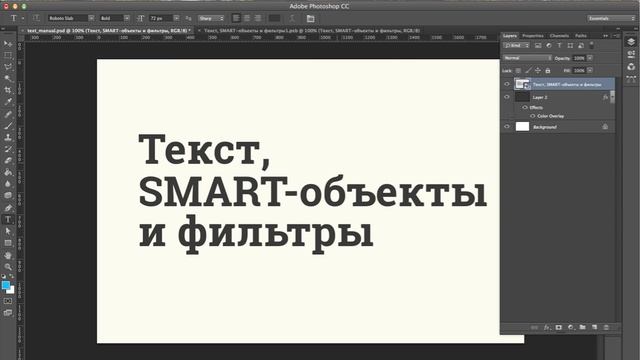This screenshot has height=360, width=640.
Task: Open the Normal blend mode dropdown
Action: click(527, 58)
